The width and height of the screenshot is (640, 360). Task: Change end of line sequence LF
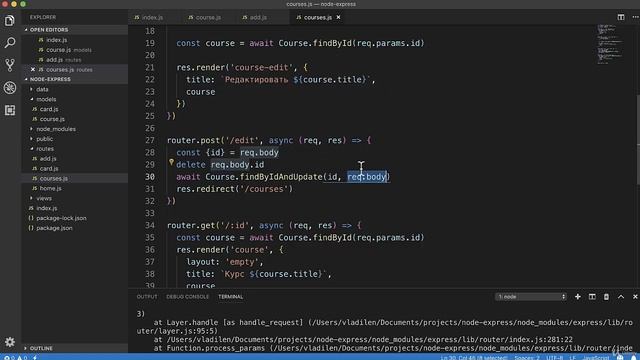(572, 358)
